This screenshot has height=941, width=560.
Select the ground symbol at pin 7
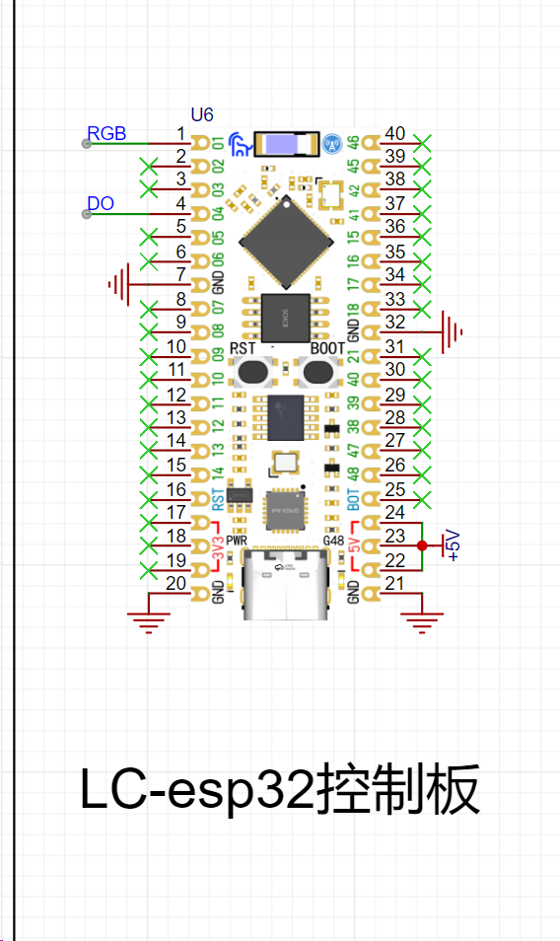[x=118, y=284]
